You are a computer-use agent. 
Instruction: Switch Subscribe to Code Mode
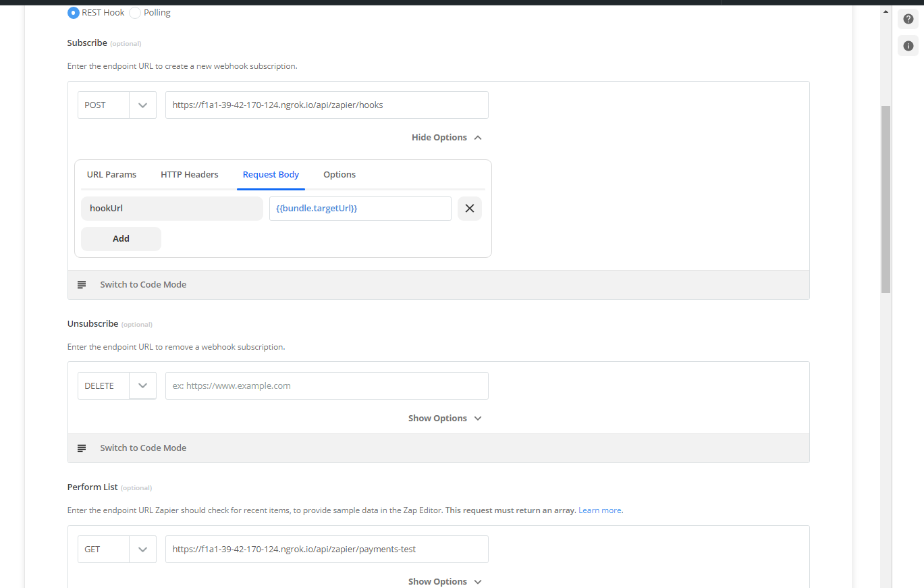coord(143,285)
